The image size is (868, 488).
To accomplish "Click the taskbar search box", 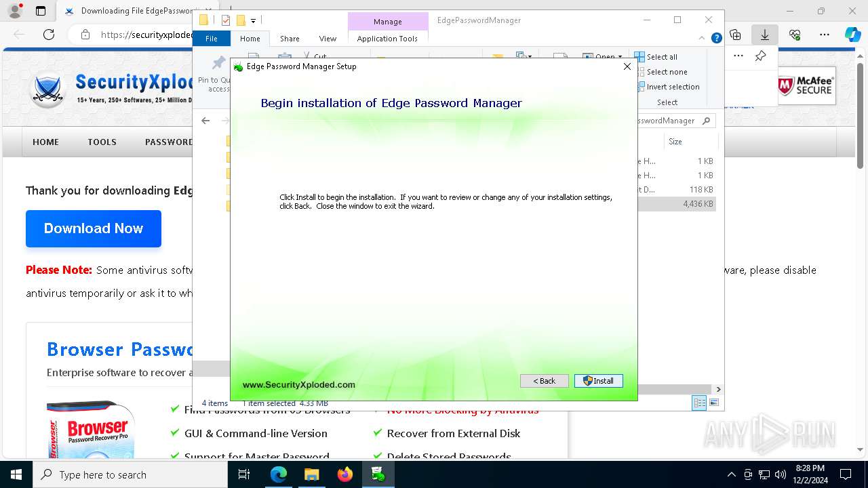I will coord(130,474).
